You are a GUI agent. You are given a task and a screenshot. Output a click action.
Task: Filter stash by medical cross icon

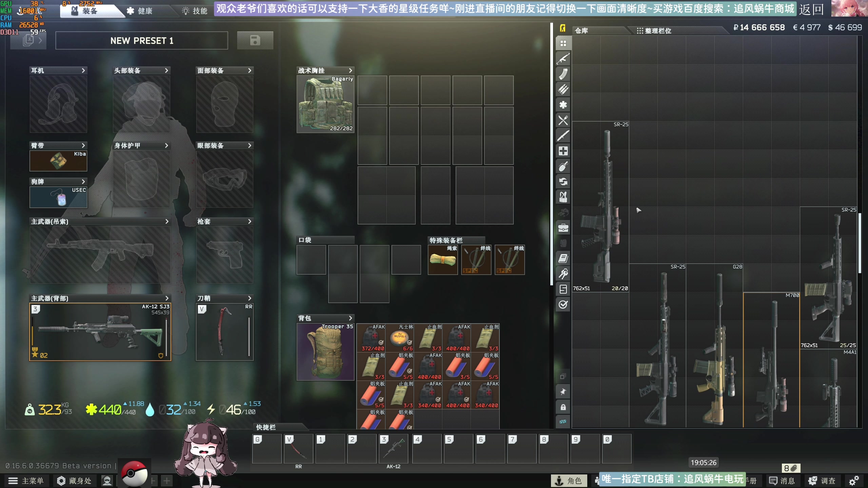point(563,151)
